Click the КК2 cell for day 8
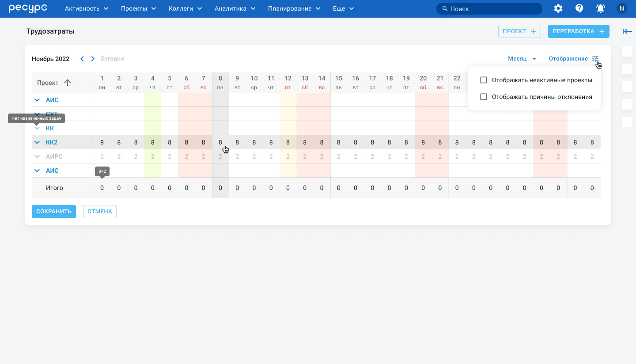Image resolution: width=636 pixels, height=364 pixels. tap(220, 142)
